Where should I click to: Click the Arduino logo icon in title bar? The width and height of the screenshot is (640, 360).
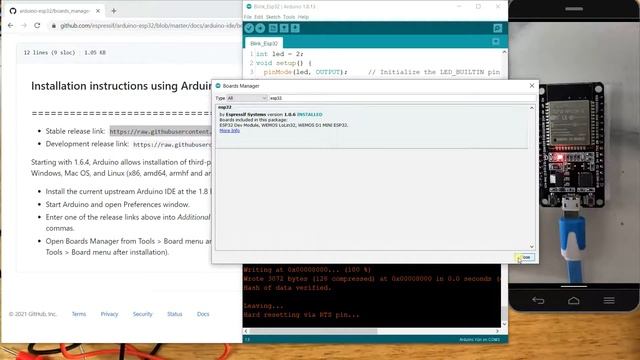pyautogui.click(x=249, y=7)
